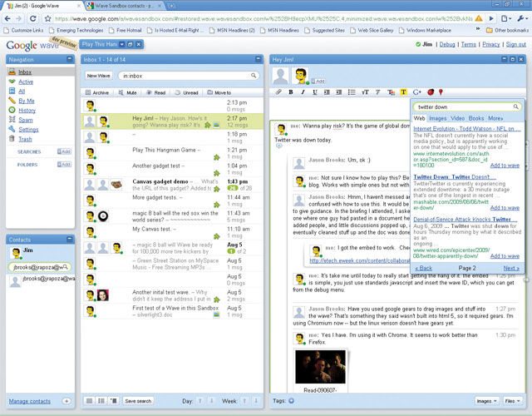This screenshot has height=416, width=532.
Task: Go Back in search results
Action: pyautogui.click(x=423, y=268)
